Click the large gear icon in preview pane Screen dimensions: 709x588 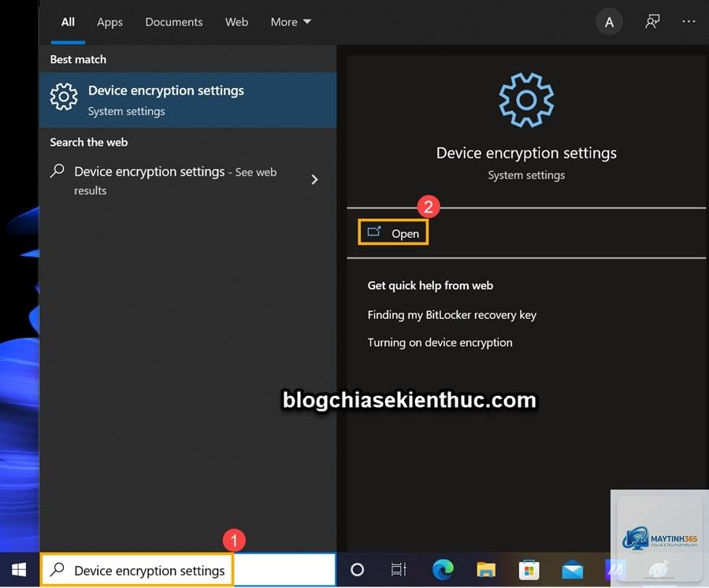coord(526,100)
